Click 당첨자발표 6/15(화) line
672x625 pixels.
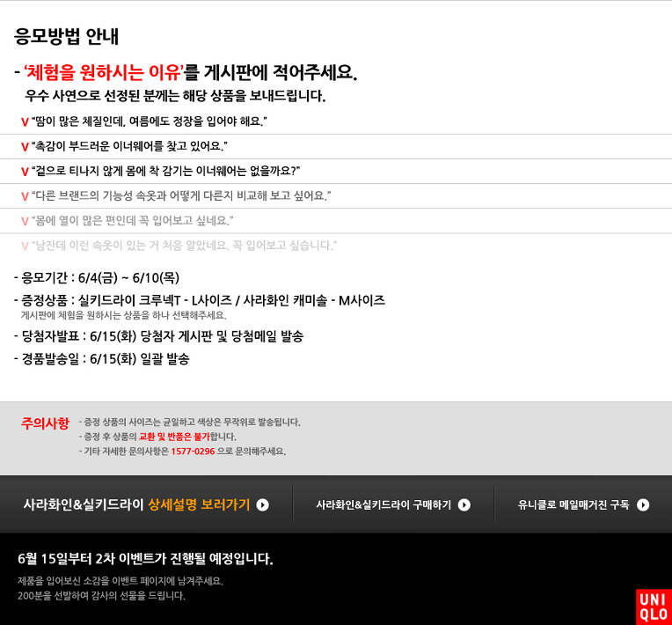click(158, 336)
